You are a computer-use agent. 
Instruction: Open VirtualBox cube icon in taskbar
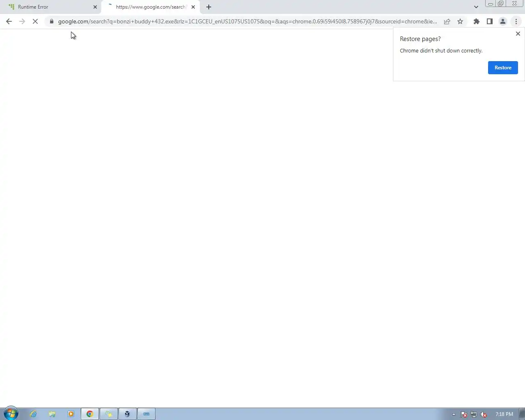(128, 414)
